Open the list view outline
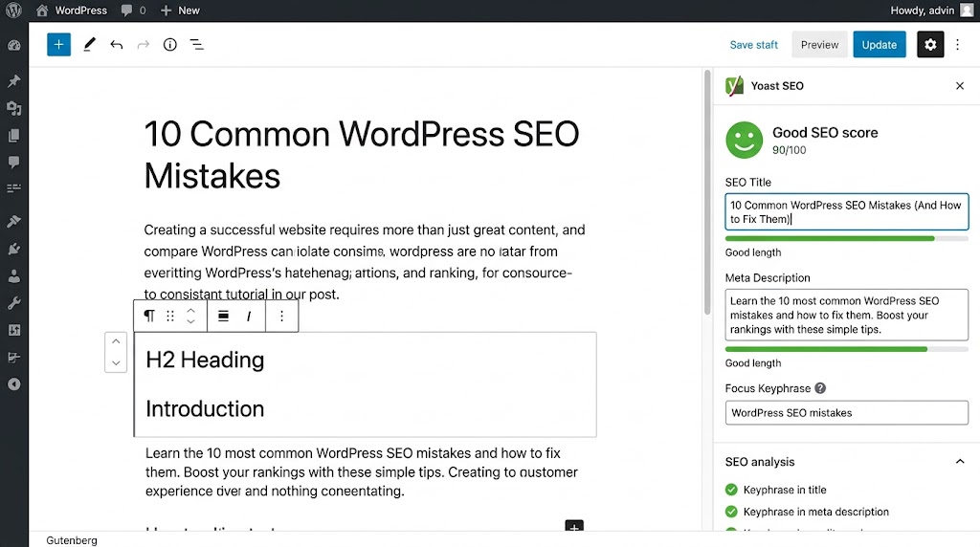The height and width of the screenshot is (547, 980). tap(197, 44)
